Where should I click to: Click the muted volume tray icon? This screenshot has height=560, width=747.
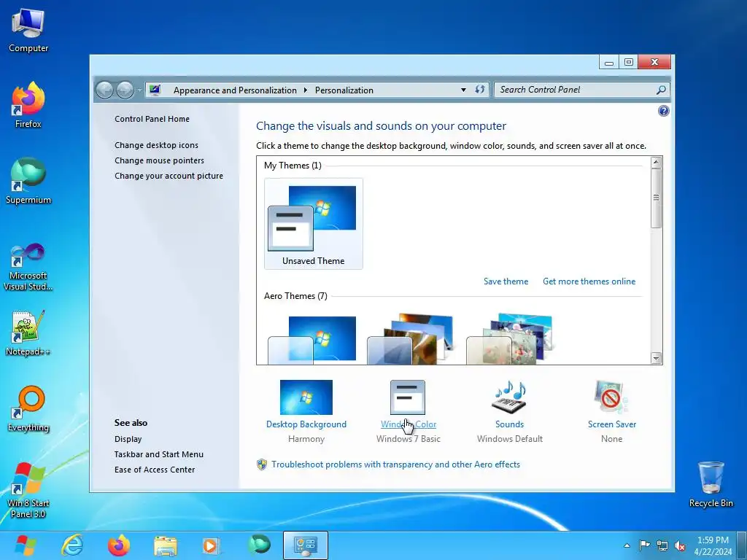[680, 545]
